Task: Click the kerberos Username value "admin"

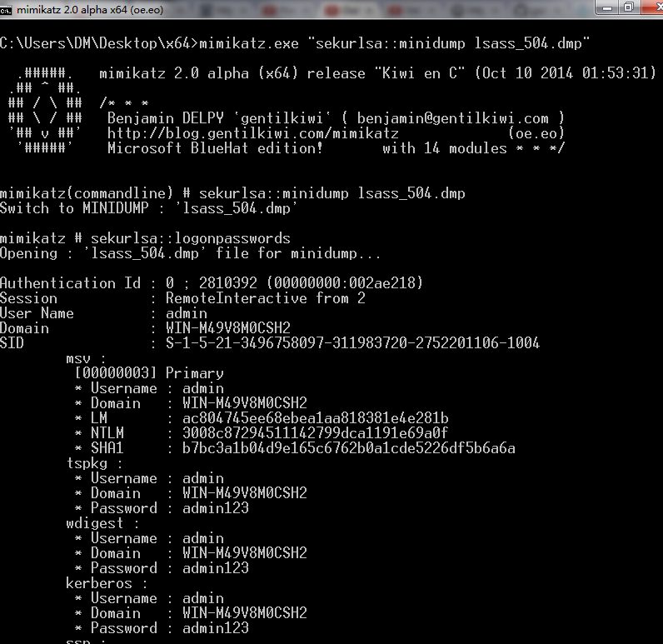Action: tap(203, 598)
